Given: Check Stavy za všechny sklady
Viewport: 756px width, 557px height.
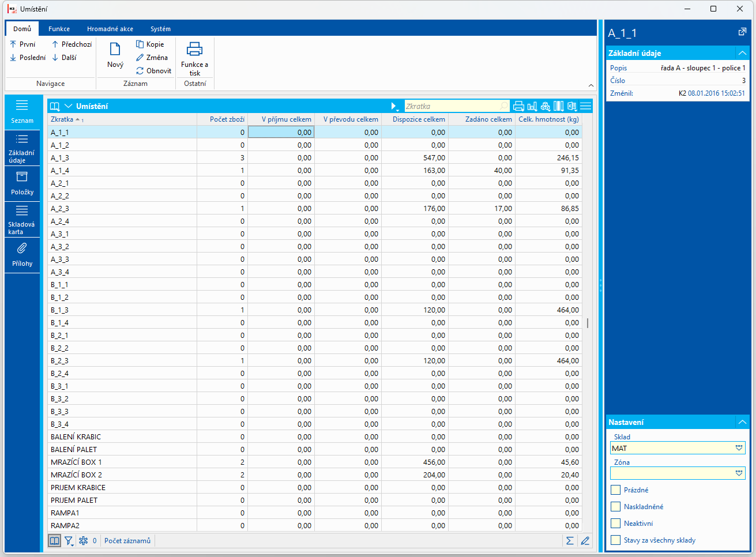Looking at the screenshot, I should [x=616, y=540].
